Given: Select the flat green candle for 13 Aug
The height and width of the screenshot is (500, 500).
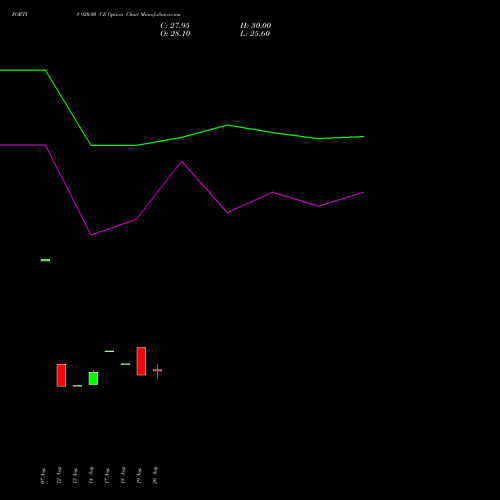Looking at the screenshot, I should 77,386.
